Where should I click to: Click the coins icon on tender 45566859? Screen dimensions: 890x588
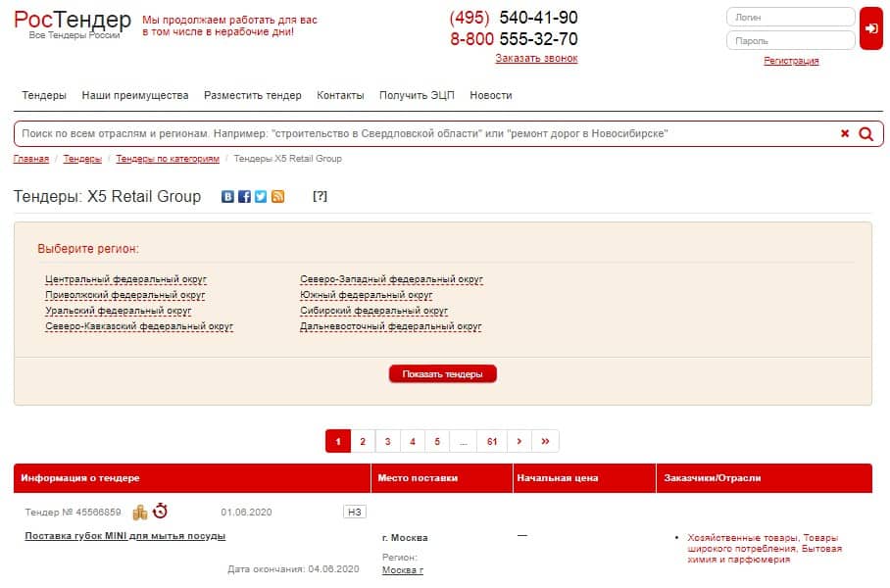coord(140,512)
